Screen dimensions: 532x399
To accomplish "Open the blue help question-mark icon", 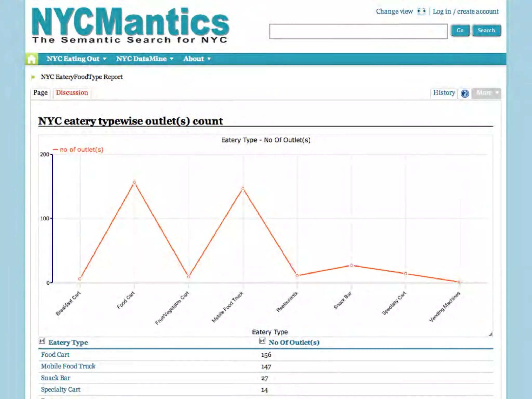I will coord(465,94).
